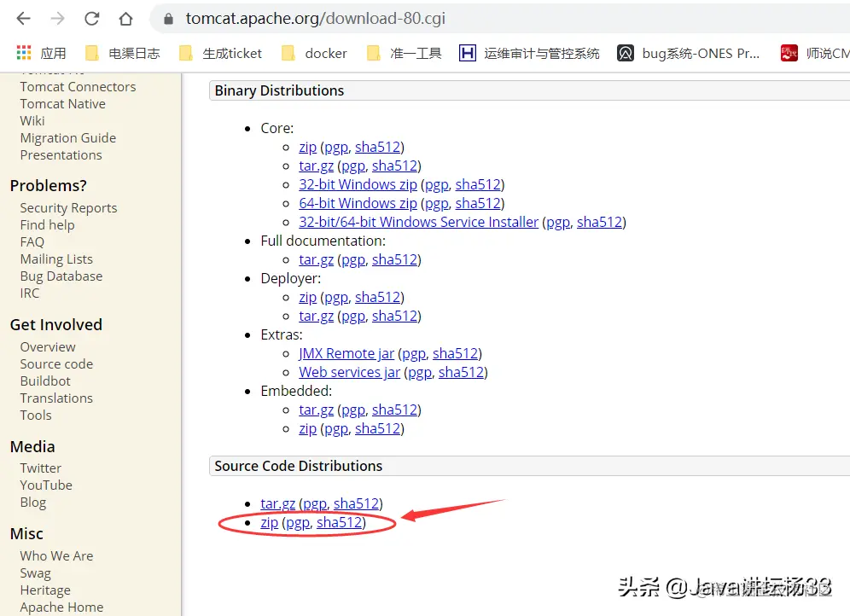Download Core tar.gz binary
Screen dimensions: 850x616
(x=316, y=166)
